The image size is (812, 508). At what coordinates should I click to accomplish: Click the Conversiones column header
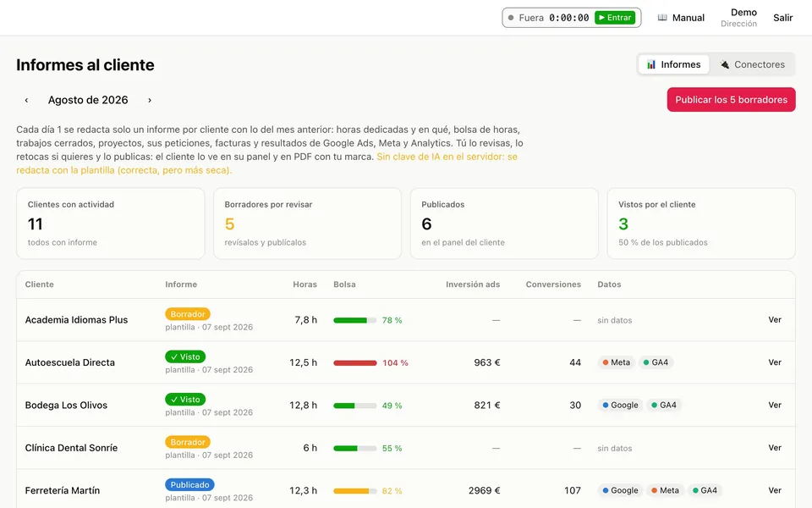(x=553, y=284)
